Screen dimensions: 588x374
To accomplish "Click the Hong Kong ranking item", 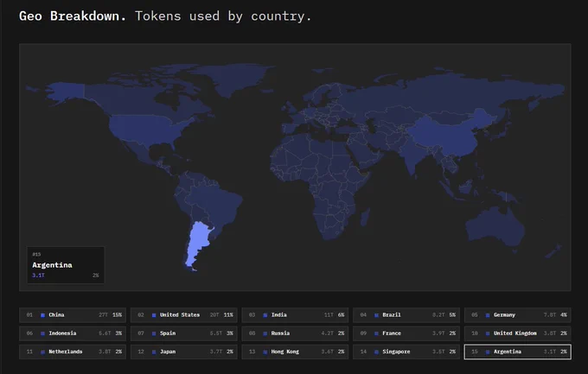I will tap(295, 352).
